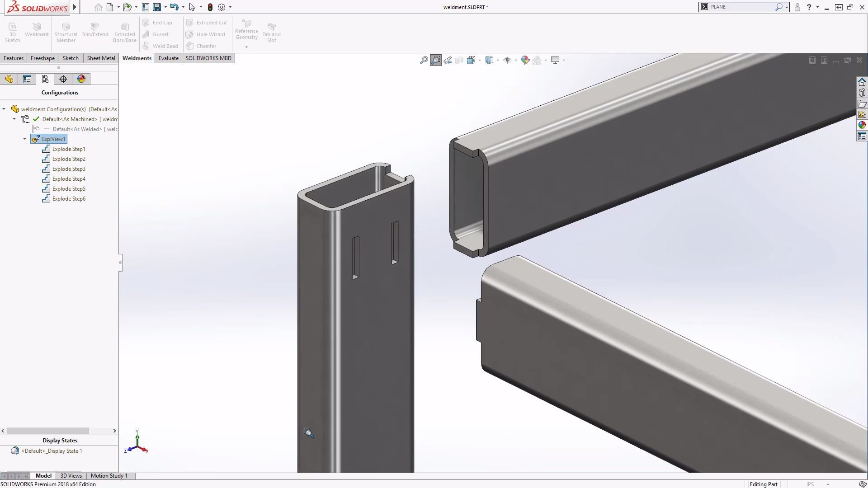The height and width of the screenshot is (488, 868).
Task: Collapse the weldment Configuration(s) tree node
Action: pos(4,109)
